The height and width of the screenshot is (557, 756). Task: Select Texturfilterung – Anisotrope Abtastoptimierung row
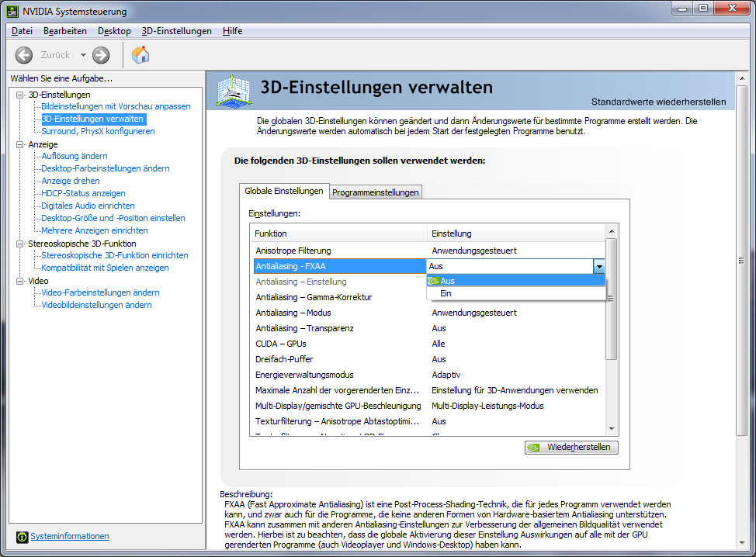pos(429,421)
